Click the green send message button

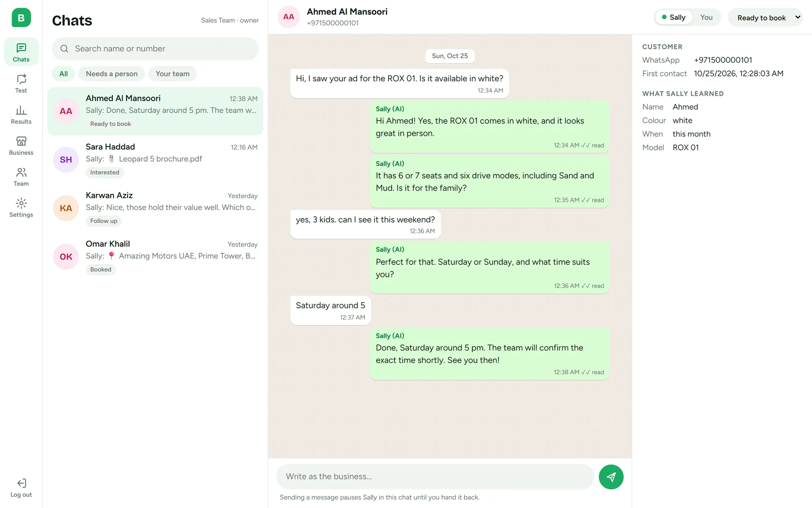click(x=611, y=477)
